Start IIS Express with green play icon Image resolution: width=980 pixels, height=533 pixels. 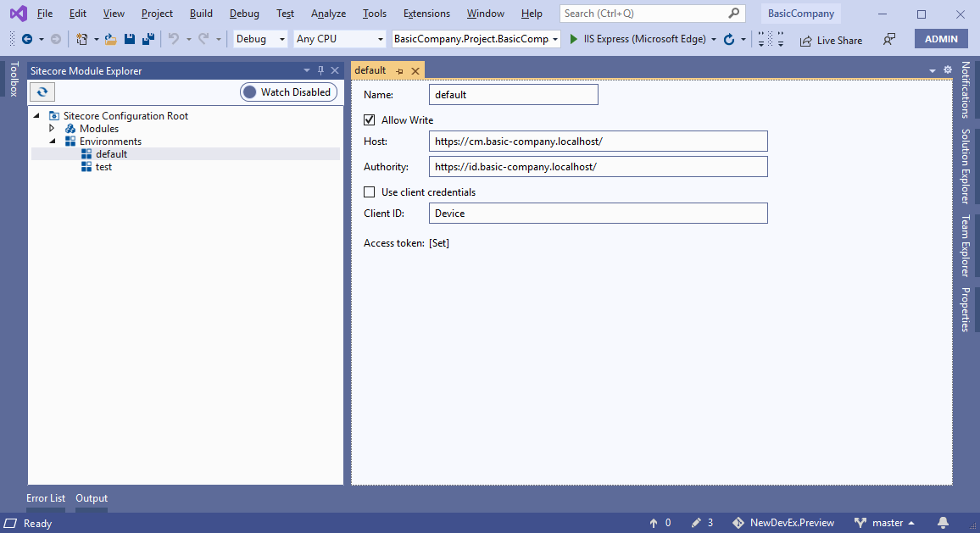[574, 39]
